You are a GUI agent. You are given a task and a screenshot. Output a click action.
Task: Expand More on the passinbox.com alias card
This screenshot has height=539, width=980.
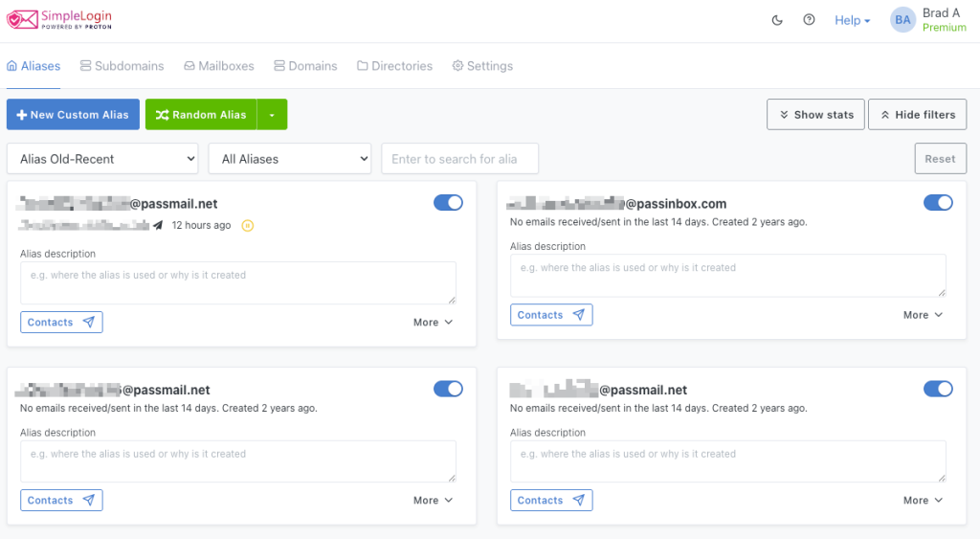point(924,315)
